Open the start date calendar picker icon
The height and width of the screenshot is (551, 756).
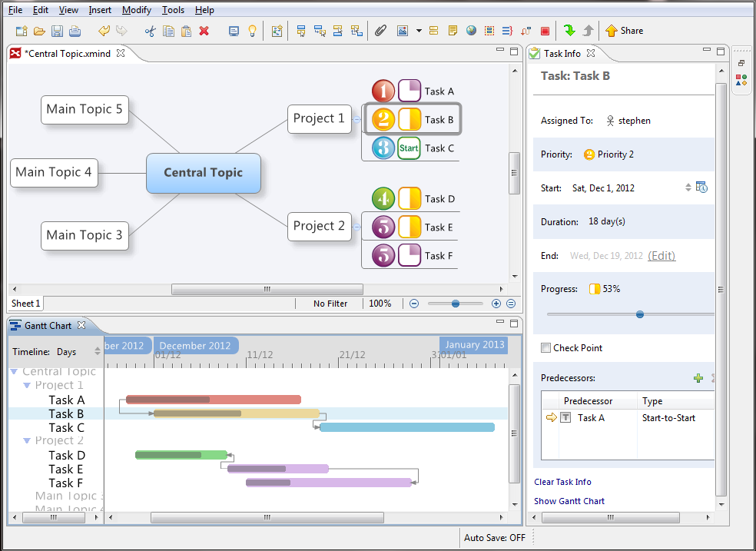[701, 188]
